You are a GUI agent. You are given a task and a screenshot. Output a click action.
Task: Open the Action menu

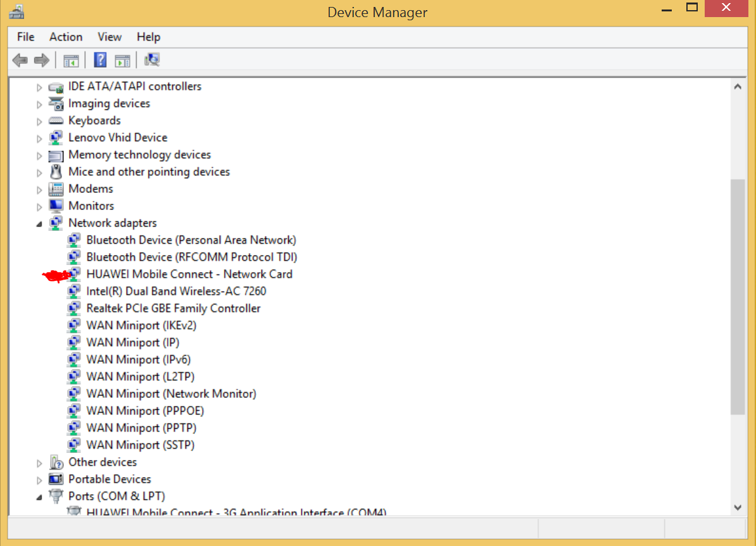[x=66, y=37]
